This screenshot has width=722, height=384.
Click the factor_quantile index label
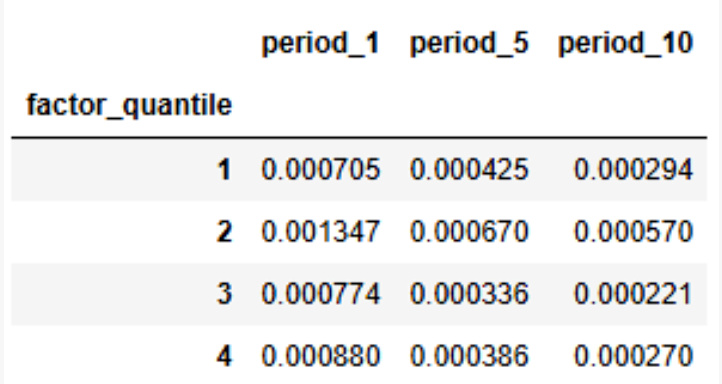click(x=129, y=105)
